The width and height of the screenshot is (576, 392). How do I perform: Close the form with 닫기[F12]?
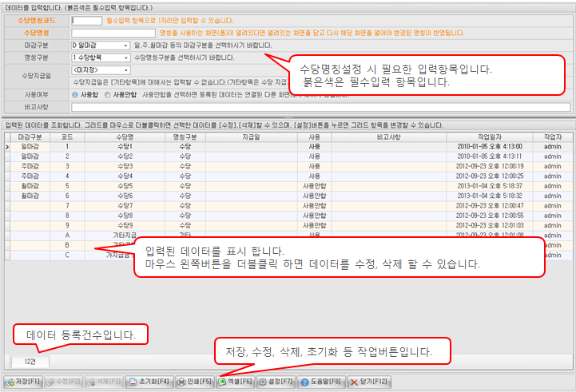[369, 382]
